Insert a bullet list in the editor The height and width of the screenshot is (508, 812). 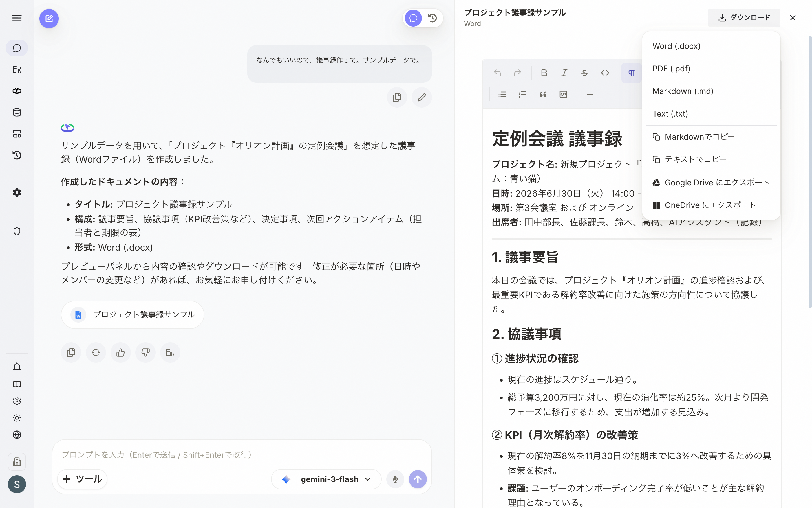coord(502,95)
